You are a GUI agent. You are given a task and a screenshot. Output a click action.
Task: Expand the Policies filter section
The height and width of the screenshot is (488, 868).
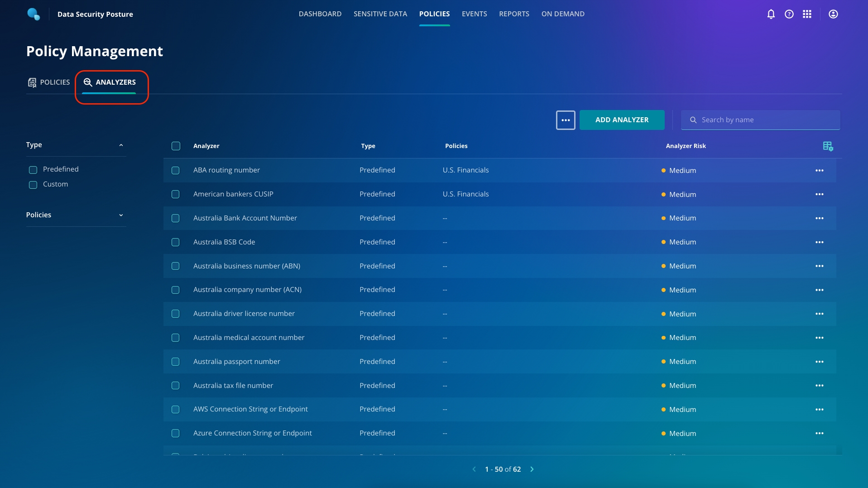coord(121,215)
